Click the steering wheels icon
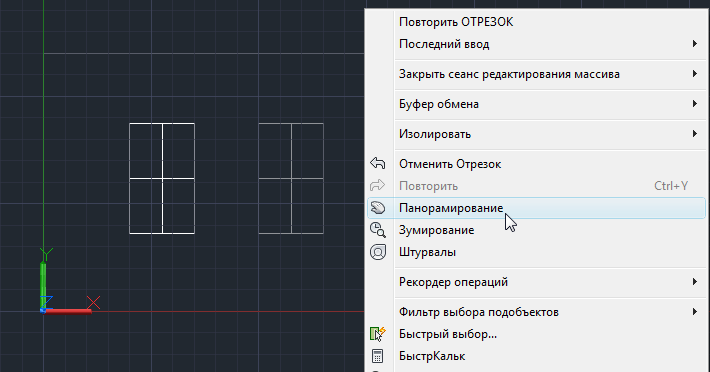Screen dimensions: 710x372 [378, 252]
